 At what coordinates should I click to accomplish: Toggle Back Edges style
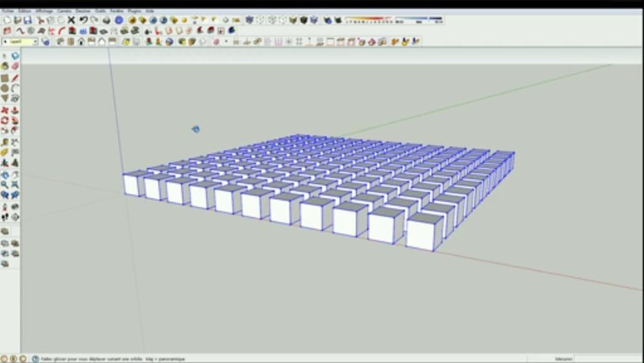[260, 20]
